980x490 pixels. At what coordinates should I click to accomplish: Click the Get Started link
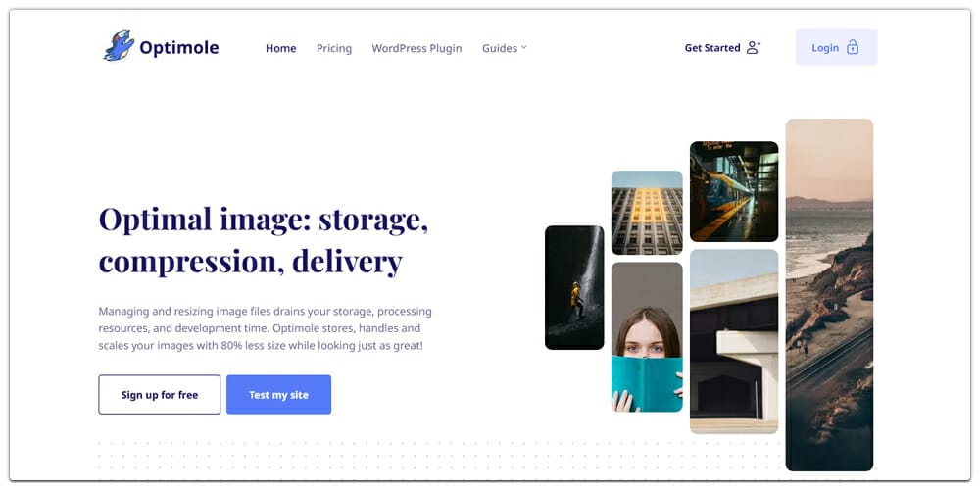tap(712, 47)
